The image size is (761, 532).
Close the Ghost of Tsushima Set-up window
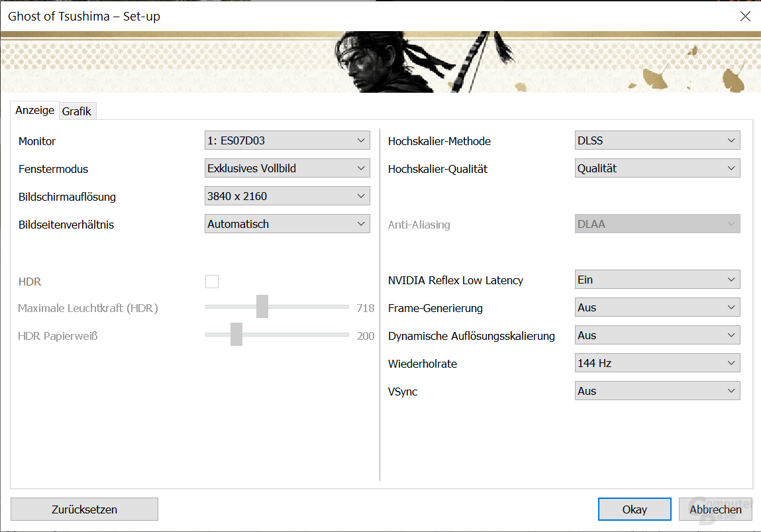click(x=746, y=16)
